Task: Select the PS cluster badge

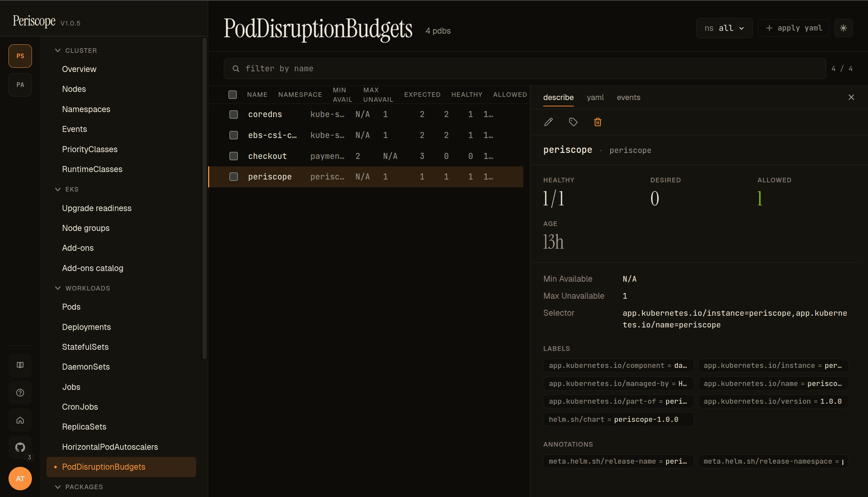Action: [20, 56]
